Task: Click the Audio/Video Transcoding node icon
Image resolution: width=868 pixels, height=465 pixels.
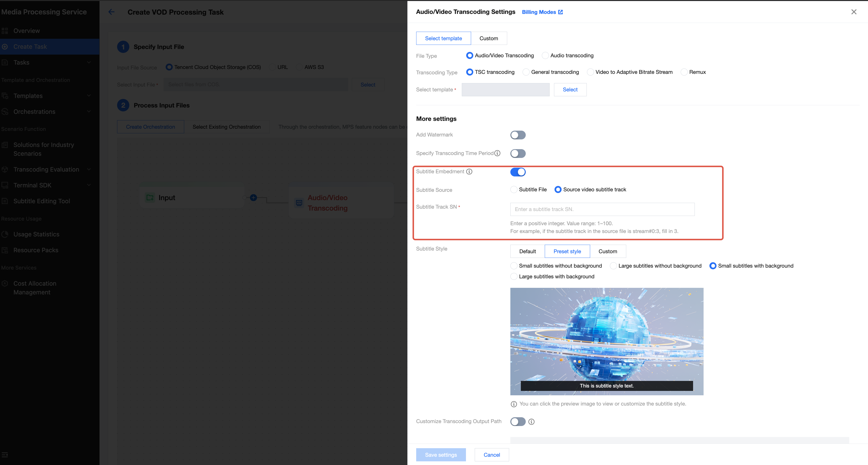Action: pos(299,203)
